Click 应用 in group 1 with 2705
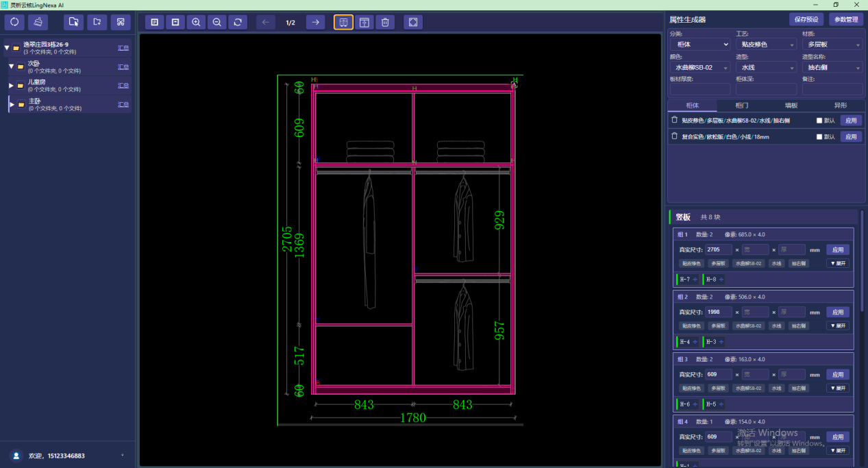The width and height of the screenshot is (868, 468). click(838, 249)
